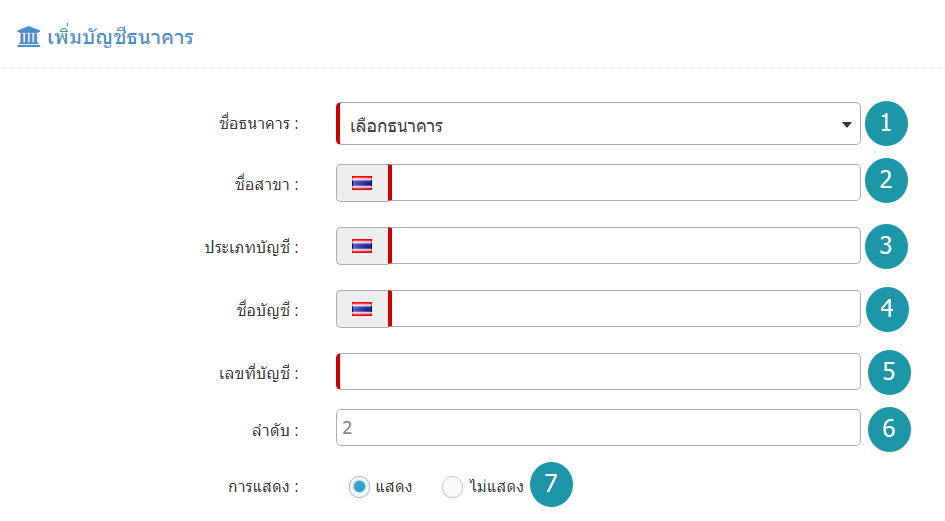
Task: Click Thai flag icon beside ชื่อบัญชี field
Action: click(362, 309)
